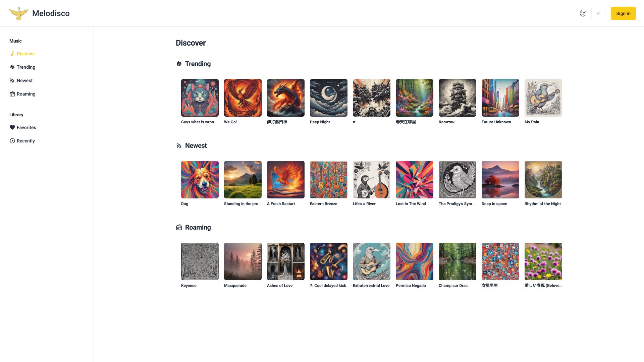
Task: Open the Library Favorites tab
Action: 26,127
